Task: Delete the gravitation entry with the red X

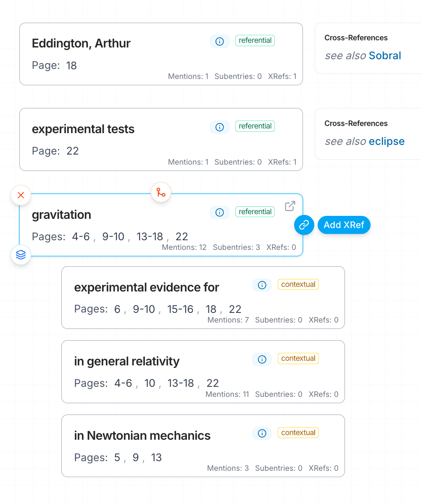Action: (21, 195)
